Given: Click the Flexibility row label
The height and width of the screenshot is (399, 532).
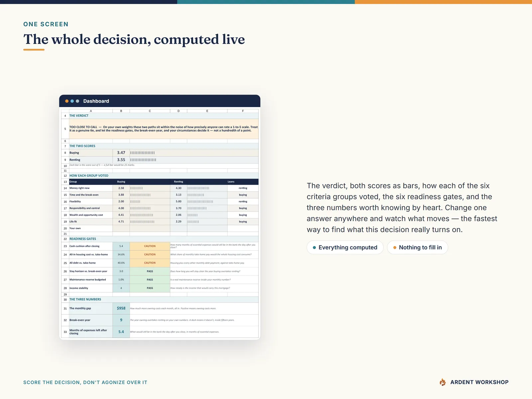Looking at the screenshot, I should pos(75,201).
